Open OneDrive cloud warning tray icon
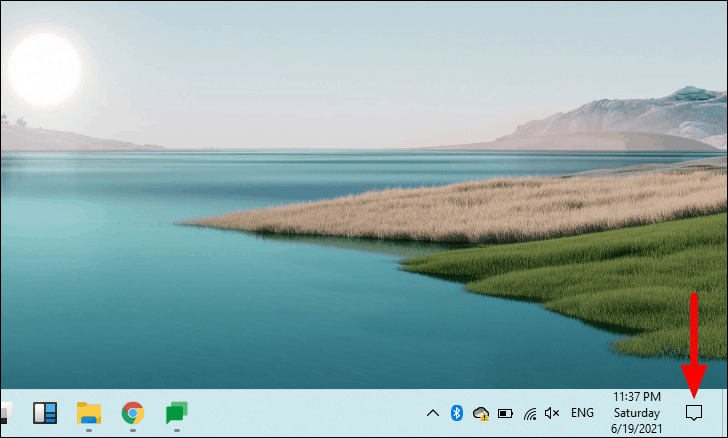The image size is (728, 438). pos(481,413)
